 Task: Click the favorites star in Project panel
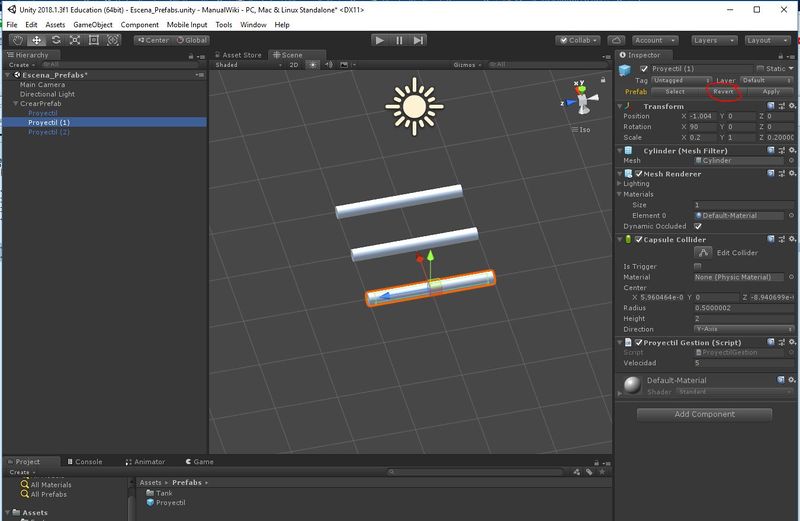[602, 472]
